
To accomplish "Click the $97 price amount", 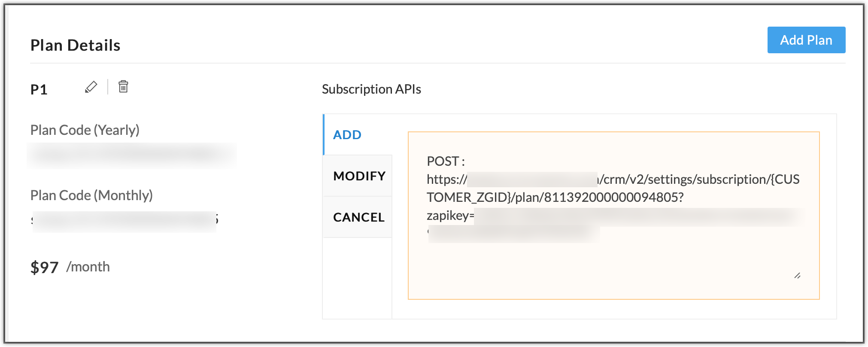I will pyautogui.click(x=44, y=267).
